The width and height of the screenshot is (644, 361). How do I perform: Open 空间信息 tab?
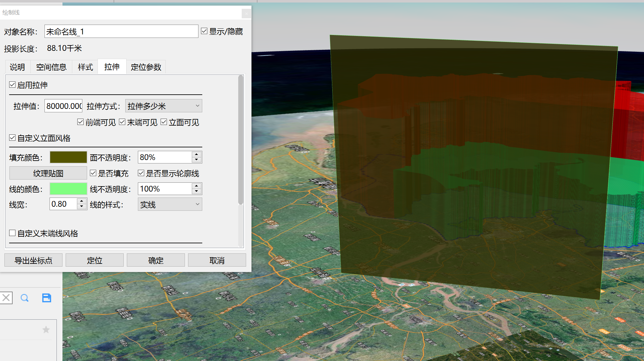point(51,67)
